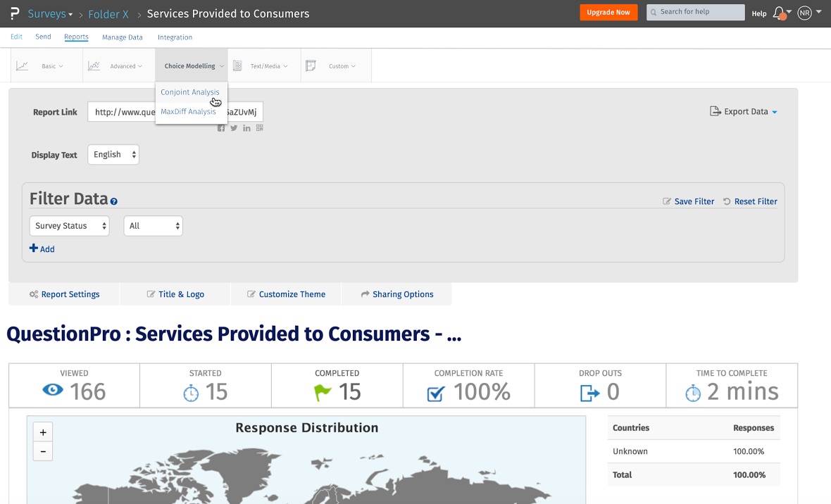Open Sharing Options
Viewport: 831px width, 504px height.
[397, 294]
